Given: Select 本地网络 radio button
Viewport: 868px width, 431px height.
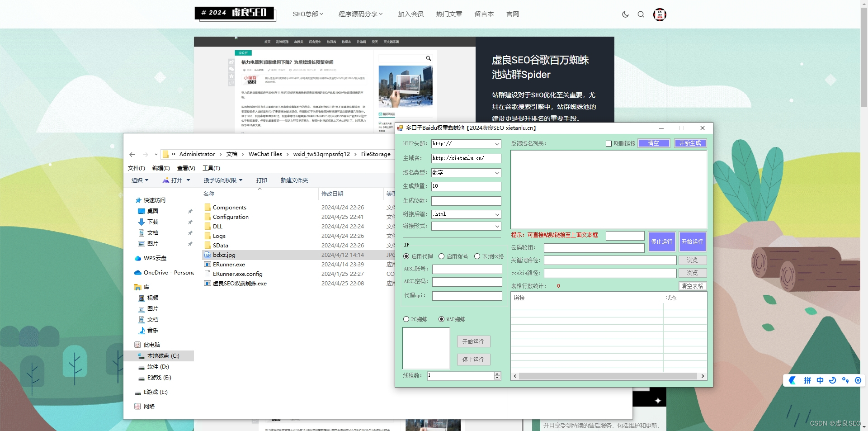Looking at the screenshot, I should point(477,256).
